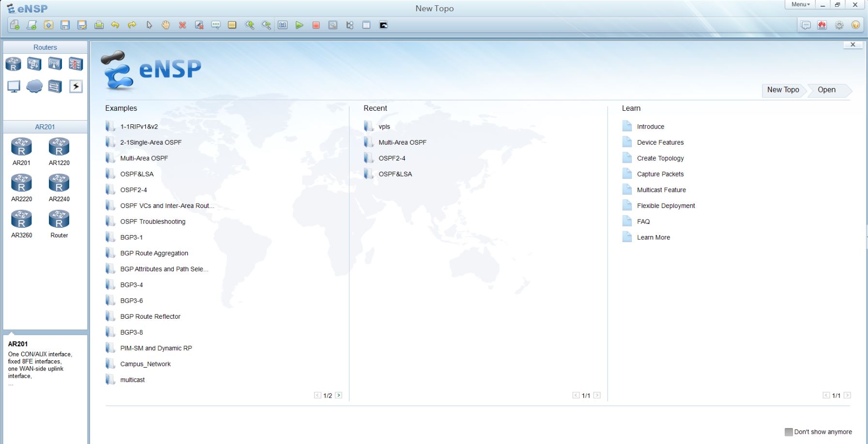This screenshot has height=444, width=868.
Task: Click the Zoom In magnifier icon
Action: point(250,25)
